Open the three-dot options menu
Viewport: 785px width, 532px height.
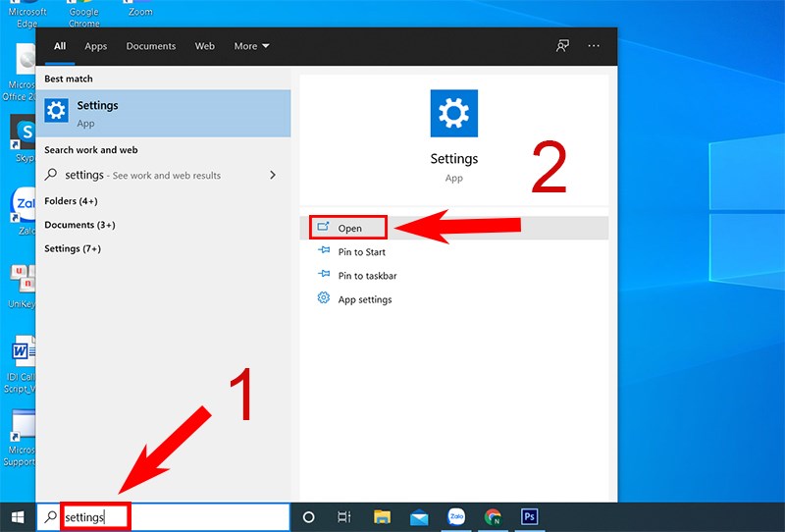click(594, 46)
